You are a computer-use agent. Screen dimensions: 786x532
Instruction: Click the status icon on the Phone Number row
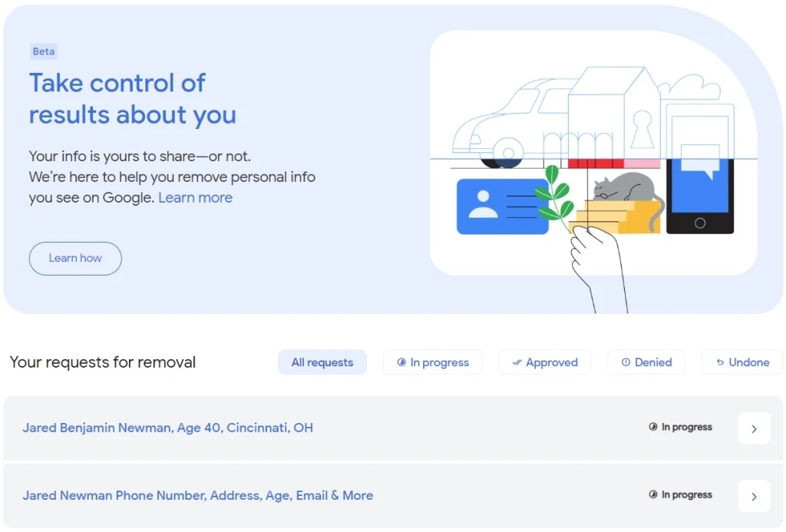click(x=653, y=495)
